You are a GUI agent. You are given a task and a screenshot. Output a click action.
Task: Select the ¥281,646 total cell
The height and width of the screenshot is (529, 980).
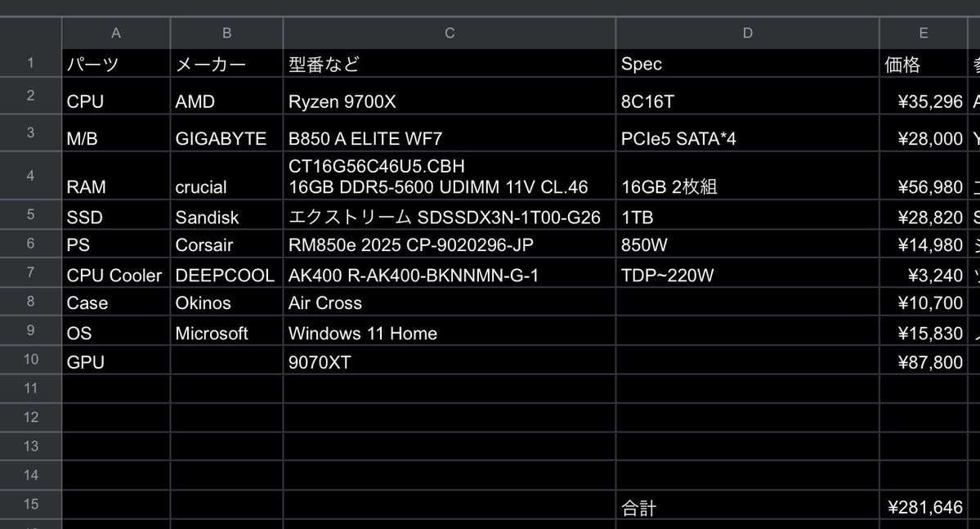pyautogui.click(x=923, y=504)
